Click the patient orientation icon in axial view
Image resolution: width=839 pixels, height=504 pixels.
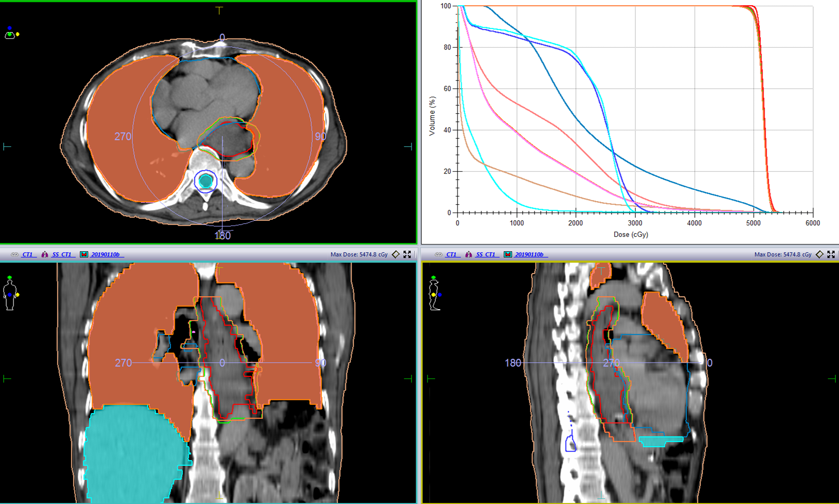point(11,33)
